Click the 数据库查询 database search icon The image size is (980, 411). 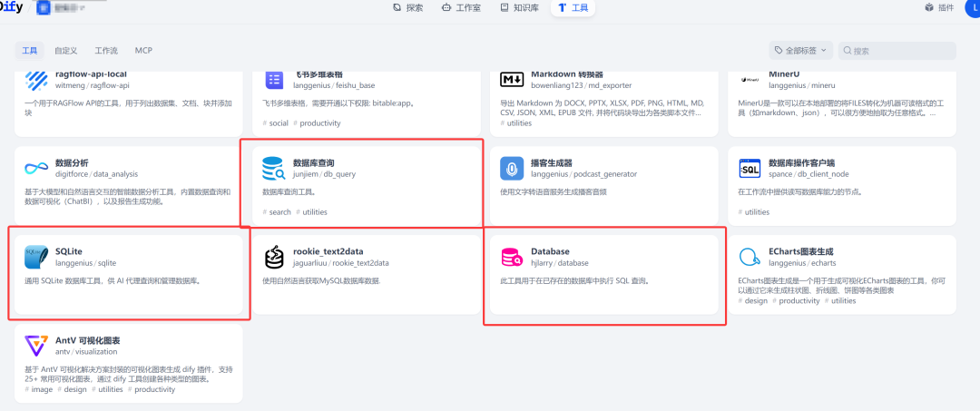[x=274, y=169]
